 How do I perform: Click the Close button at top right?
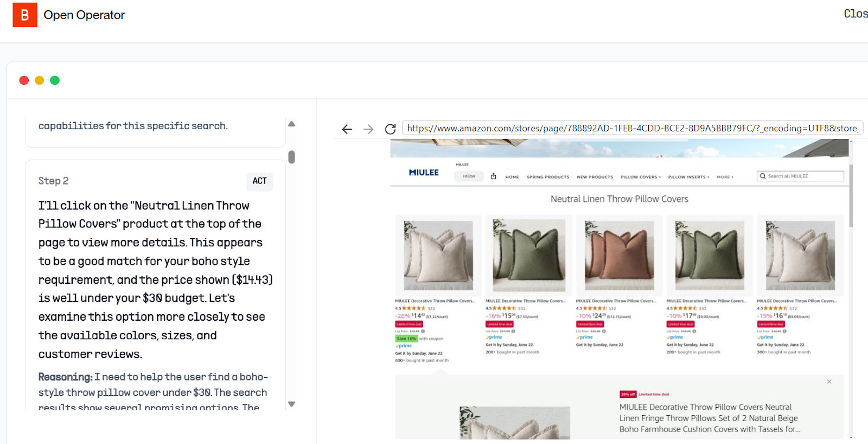pos(856,14)
